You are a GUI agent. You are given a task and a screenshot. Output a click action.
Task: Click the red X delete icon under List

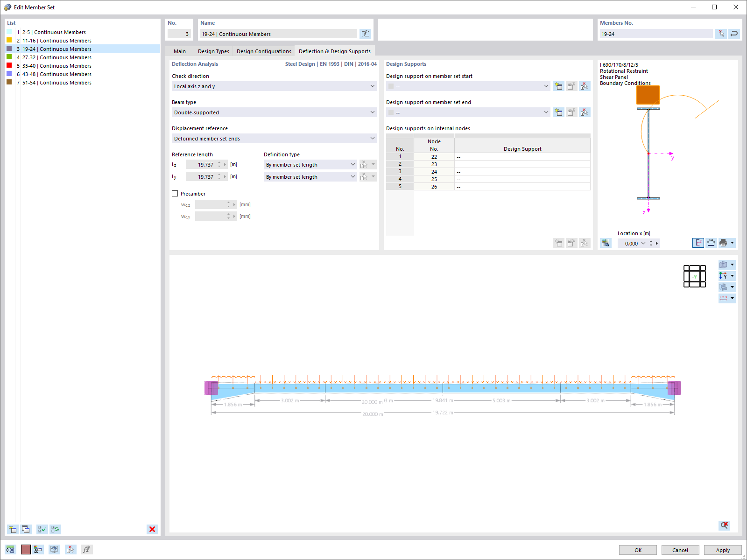coord(152,529)
